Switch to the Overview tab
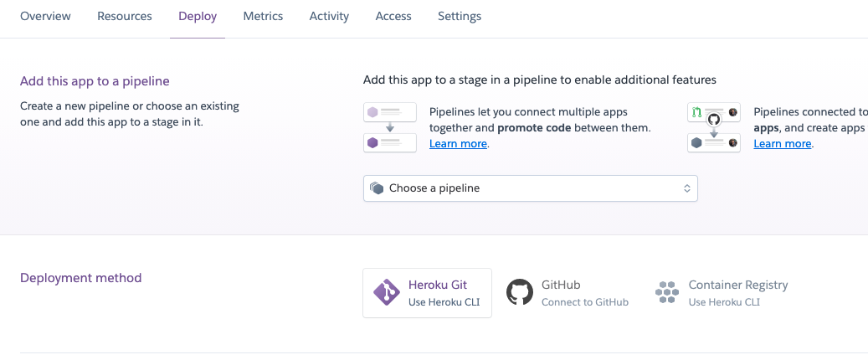 (45, 16)
